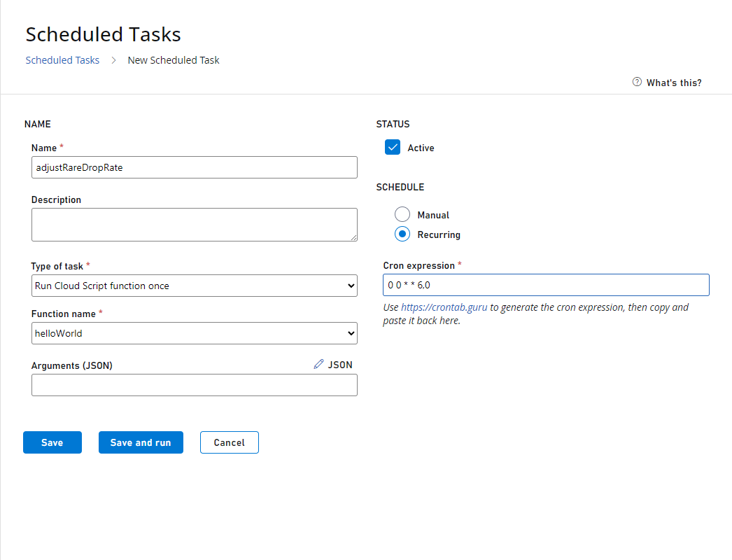The image size is (732, 560).
Task: Click the Arguments (JSON) input field
Action: click(x=195, y=385)
